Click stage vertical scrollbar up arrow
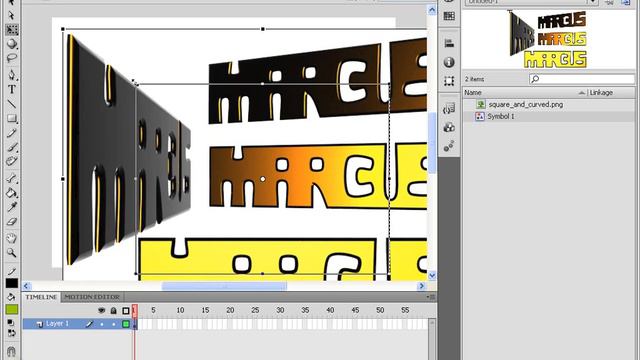Viewport: 640px width, 360px height. coord(432,10)
